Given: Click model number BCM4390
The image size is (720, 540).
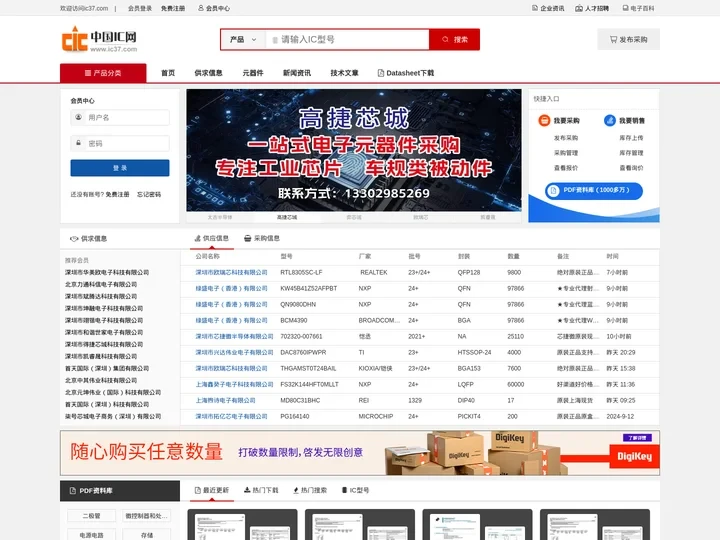Looking at the screenshot, I should [x=293, y=321].
